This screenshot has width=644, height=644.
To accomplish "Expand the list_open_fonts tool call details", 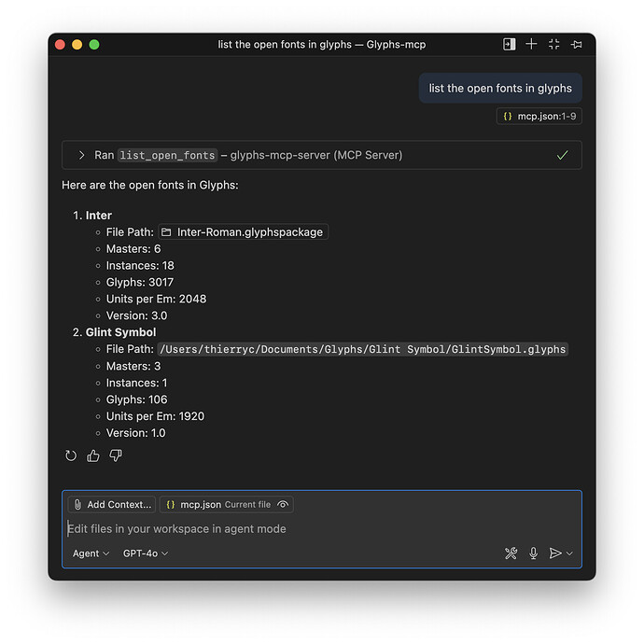I will click(82, 155).
